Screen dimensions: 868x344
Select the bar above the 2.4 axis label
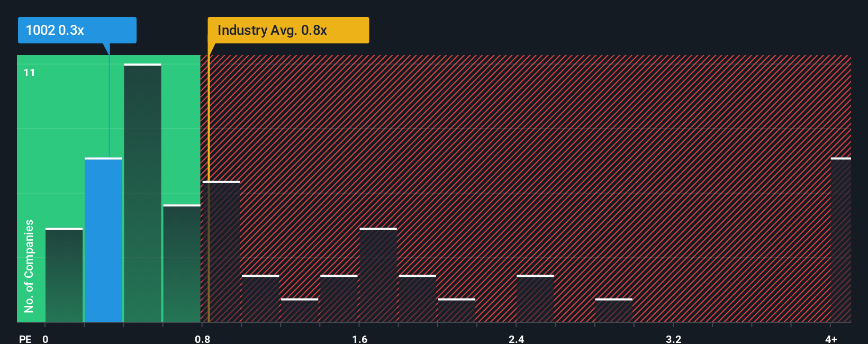point(535,298)
